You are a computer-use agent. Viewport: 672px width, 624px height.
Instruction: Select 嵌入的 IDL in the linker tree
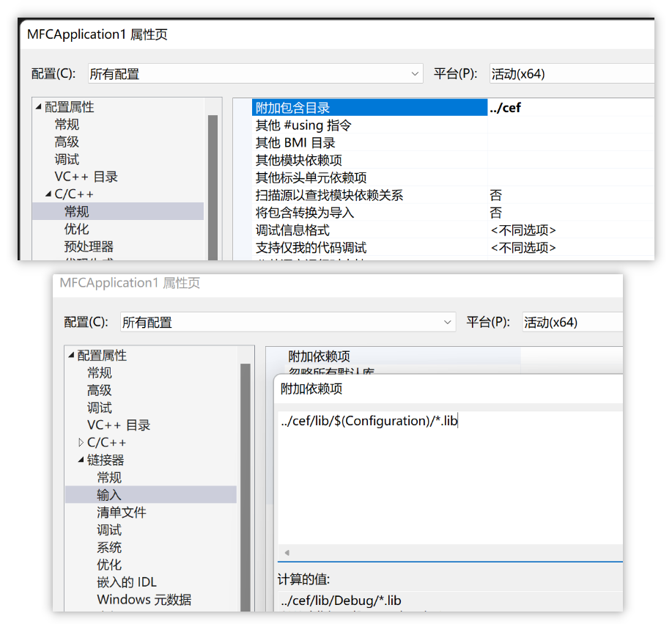(127, 582)
